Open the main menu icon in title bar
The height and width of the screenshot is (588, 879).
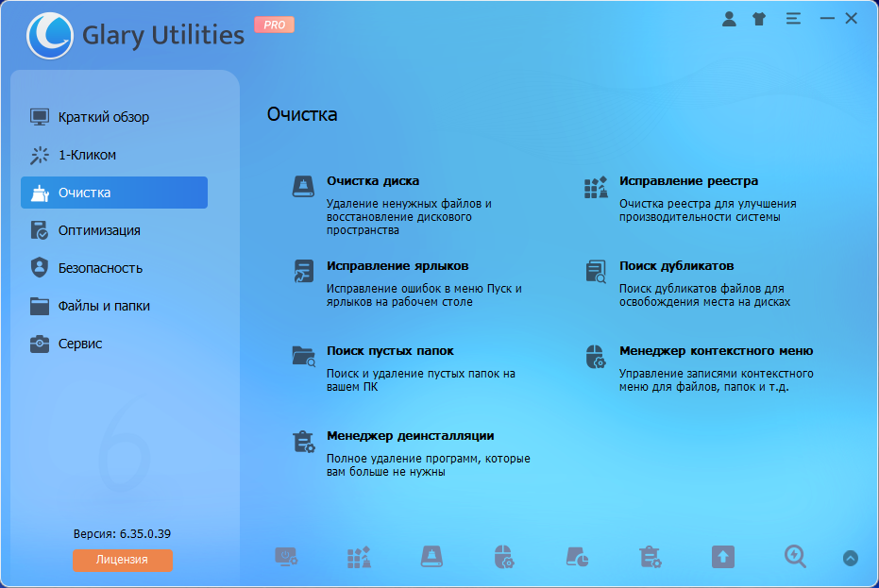793,19
